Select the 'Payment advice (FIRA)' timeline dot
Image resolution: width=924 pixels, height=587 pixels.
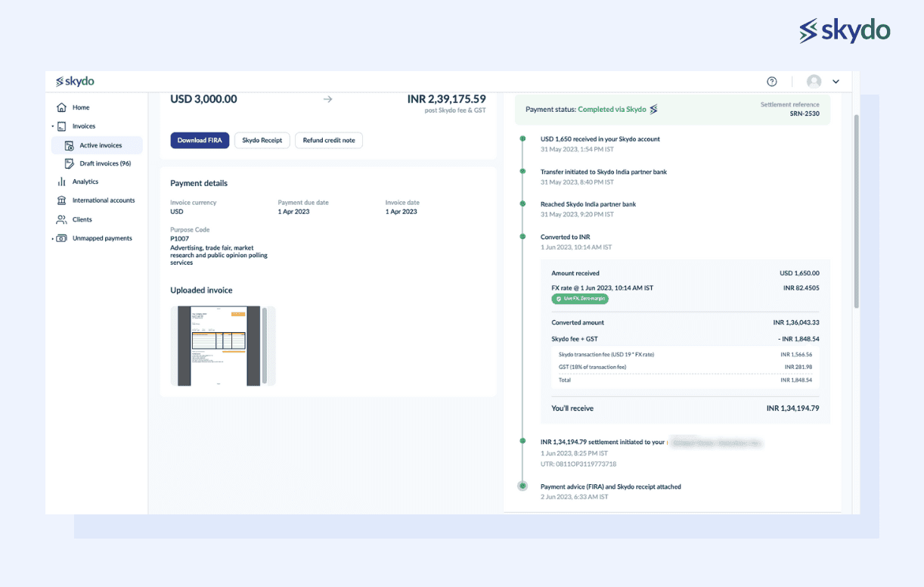pos(522,486)
